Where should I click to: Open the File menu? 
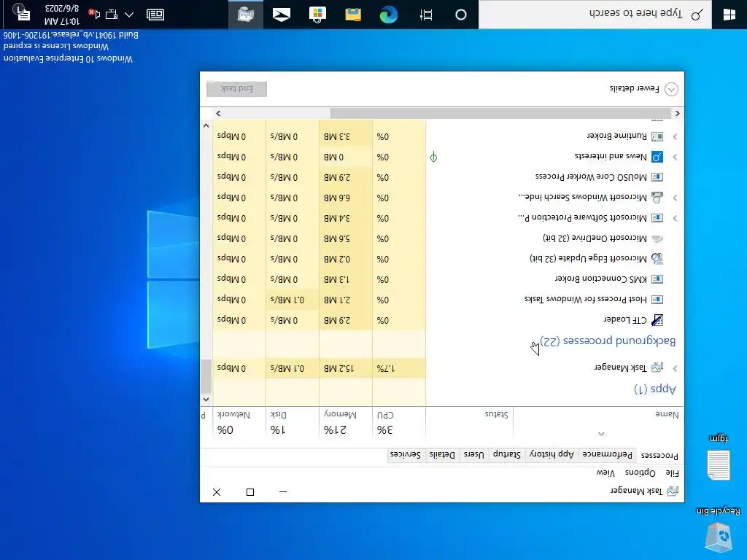(x=672, y=472)
